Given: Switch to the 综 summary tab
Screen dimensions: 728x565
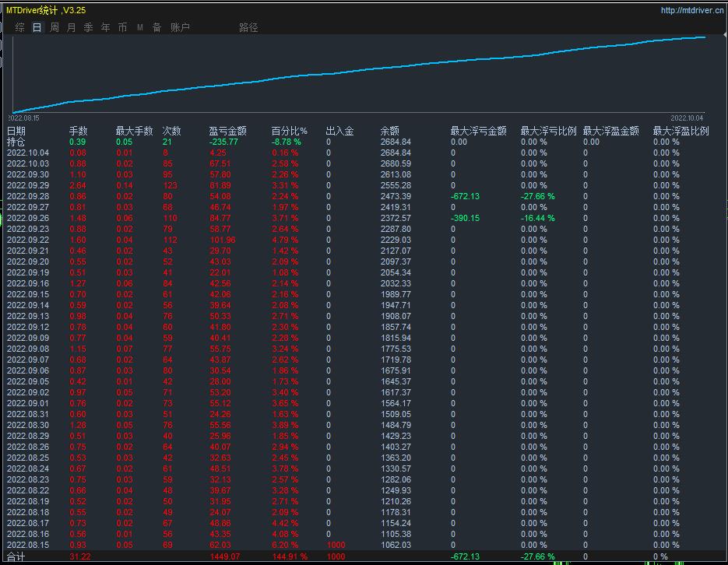Looking at the screenshot, I should 20,27.
